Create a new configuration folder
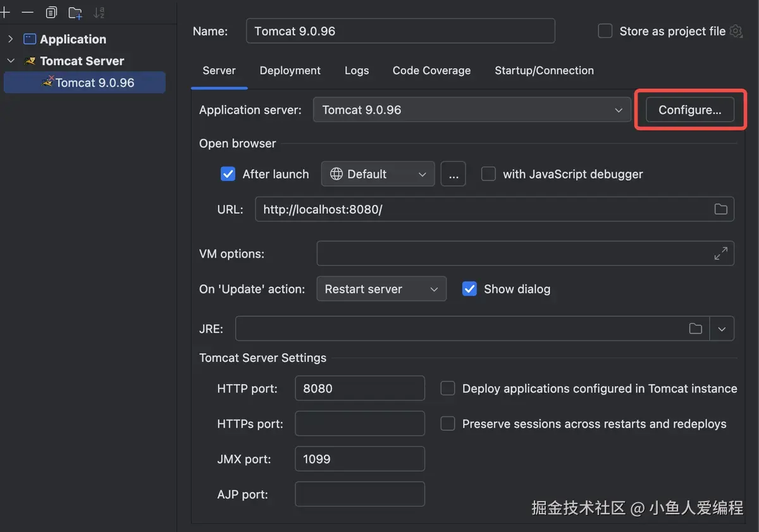 pos(75,13)
